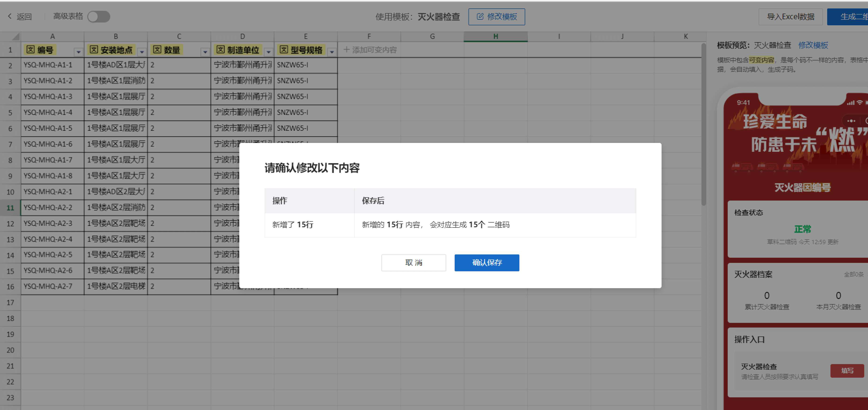The height and width of the screenshot is (410, 868).
Task: Click the variable icon beside 制造单位 header
Action: (220, 50)
